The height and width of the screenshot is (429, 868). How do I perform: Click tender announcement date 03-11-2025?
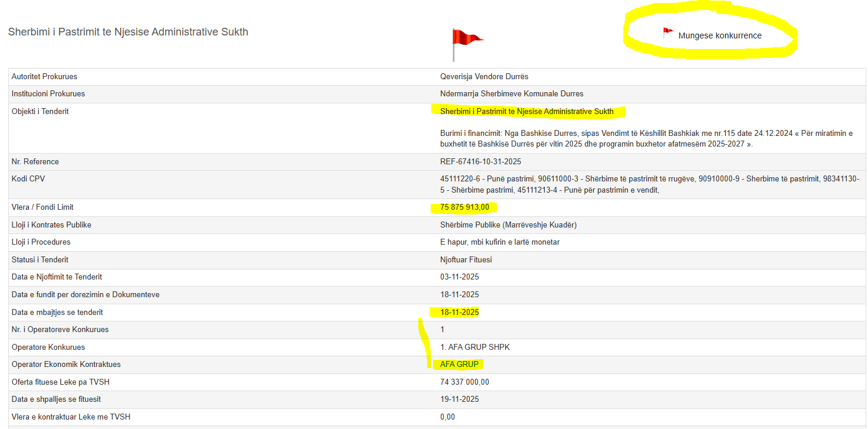tap(459, 277)
